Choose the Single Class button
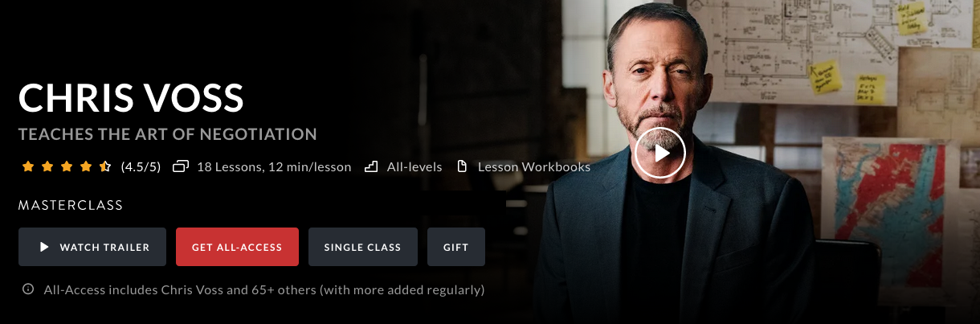This screenshot has width=980, height=324. click(x=363, y=247)
